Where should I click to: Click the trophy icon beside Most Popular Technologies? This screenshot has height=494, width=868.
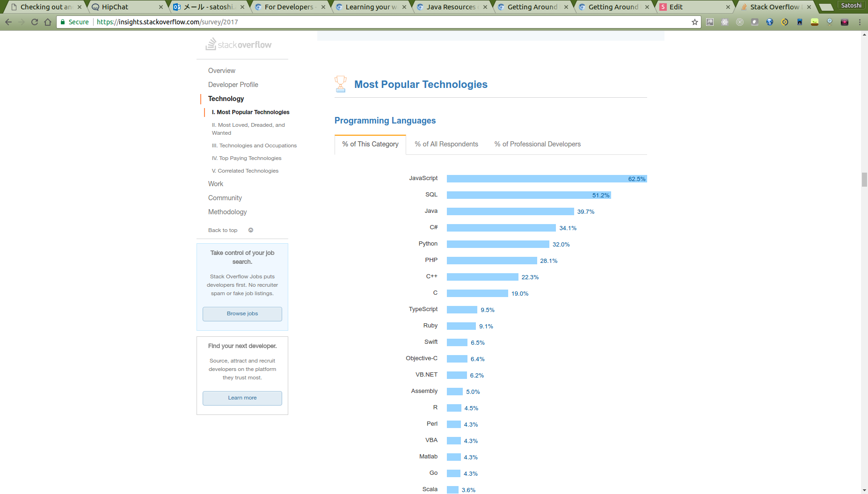click(x=341, y=84)
